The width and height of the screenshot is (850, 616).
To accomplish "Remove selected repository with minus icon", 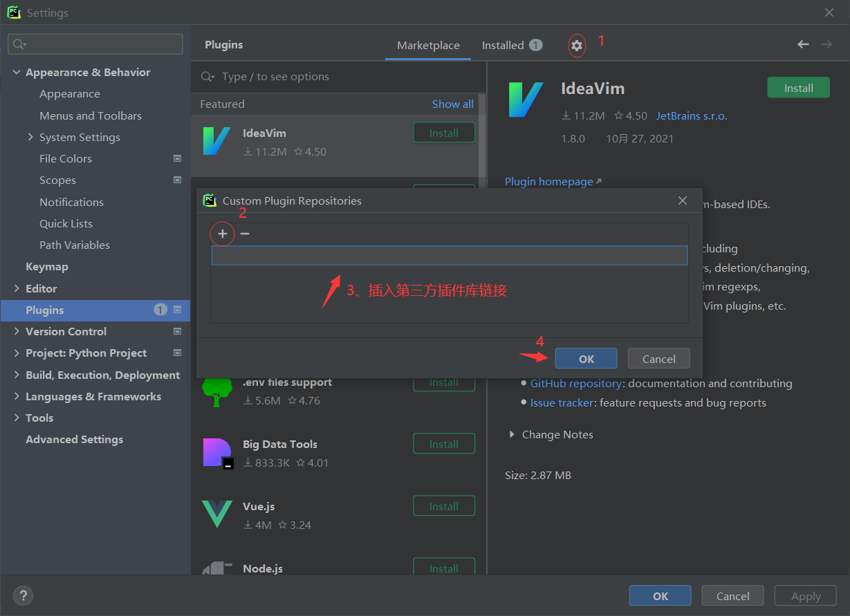I will 245,234.
